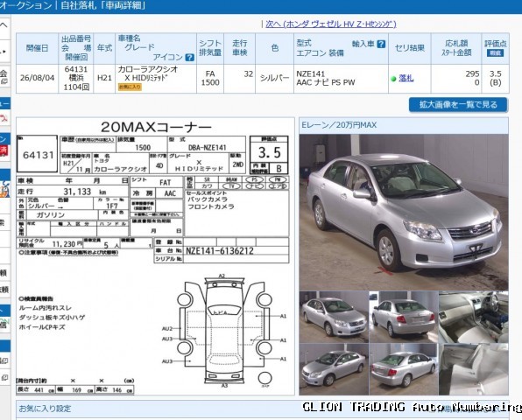The image size is (522, 420).
Task: Open the rear-right quarter view thumbnail
Action: click(x=403, y=369)
